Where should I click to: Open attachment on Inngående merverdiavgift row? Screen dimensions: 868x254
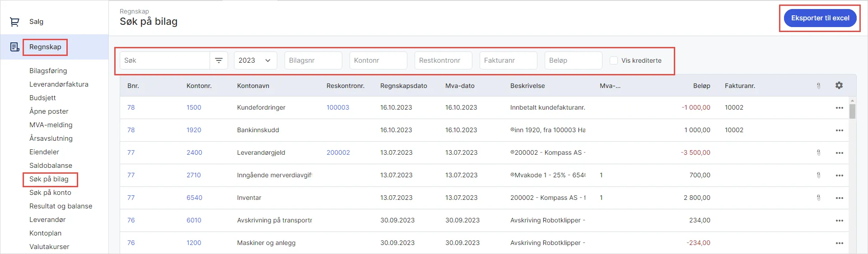(x=818, y=175)
